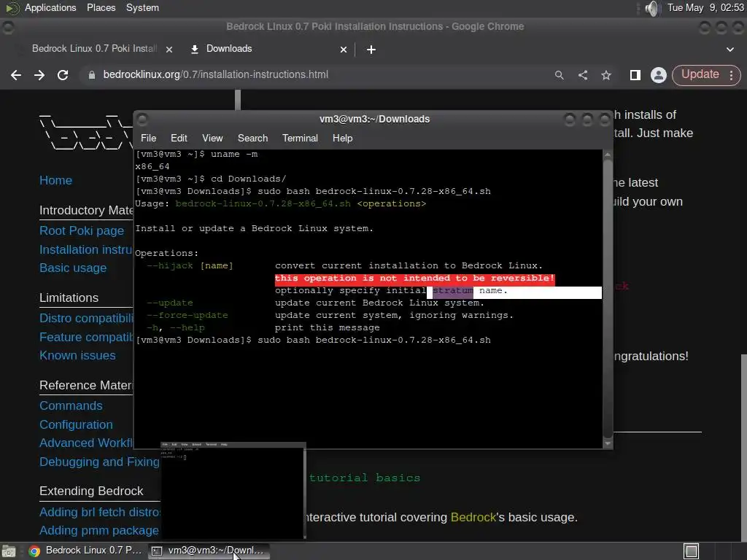Go forward with Chrome's forward arrow
Viewport: 747px width, 560px height.
(39, 75)
